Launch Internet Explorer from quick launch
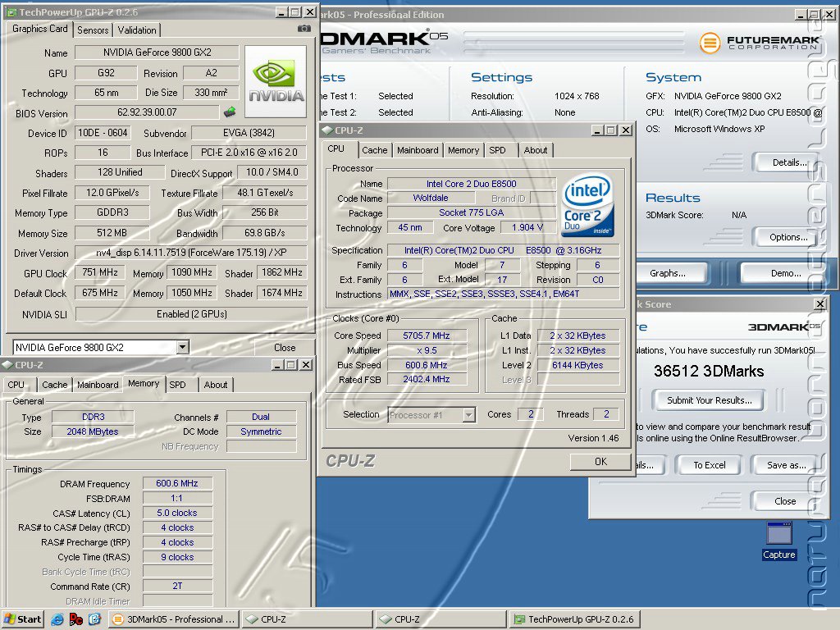Image resolution: width=840 pixels, height=630 pixels. click(57, 619)
